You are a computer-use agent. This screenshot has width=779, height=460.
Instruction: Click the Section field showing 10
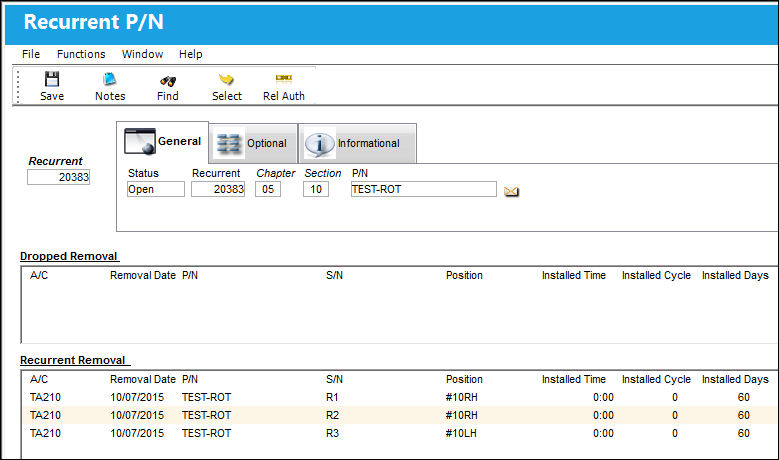pyautogui.click(x=316, y=189)
